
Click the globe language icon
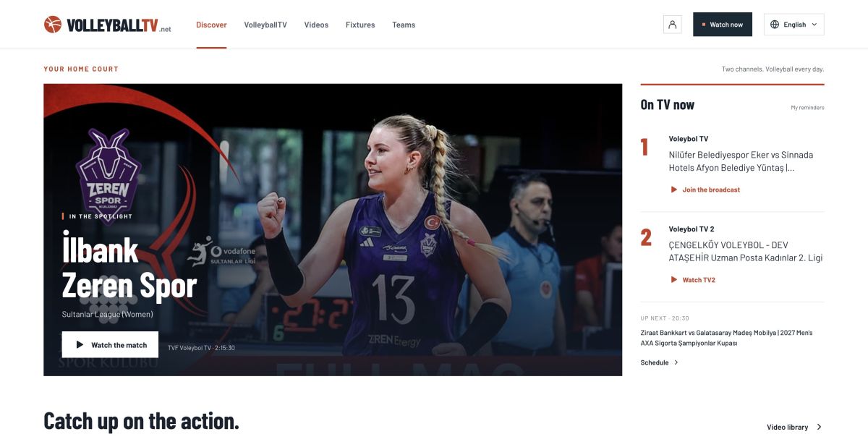coord(775,25)
